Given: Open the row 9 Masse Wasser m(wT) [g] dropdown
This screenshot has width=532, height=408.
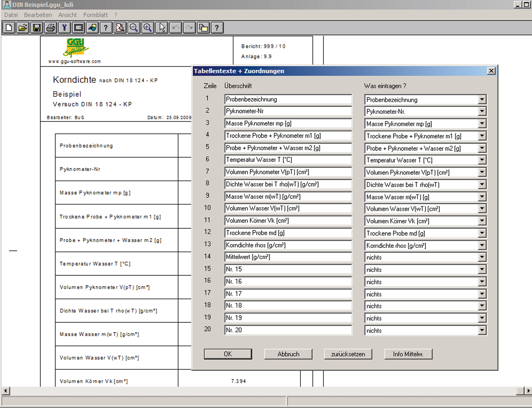Looking at the screenshot, I should coord(482,197).
